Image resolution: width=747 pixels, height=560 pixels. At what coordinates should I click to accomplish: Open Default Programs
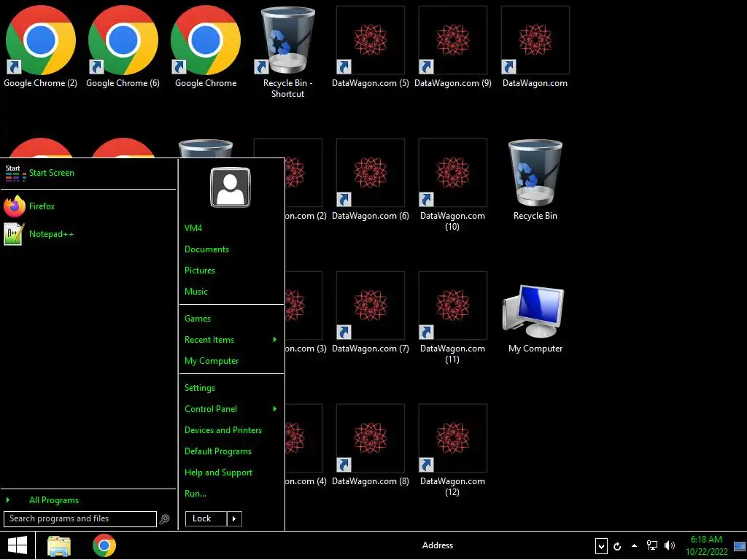217,451
